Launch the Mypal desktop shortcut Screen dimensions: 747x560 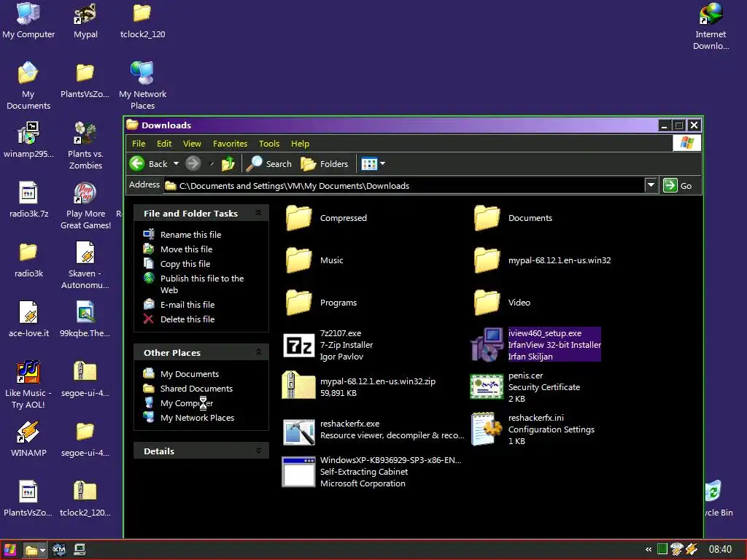[x=85, y=21]
